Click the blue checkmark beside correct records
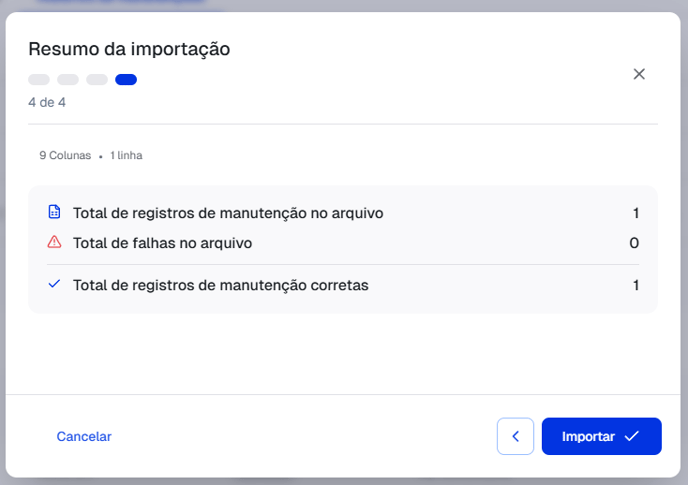The image size is (688, 485). tap(54, 284)
